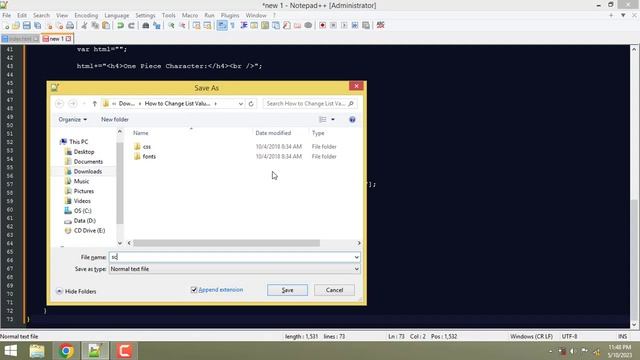Collapse the folder pane with Hide Folders
Screen dimensions: 640x360
[76, 291]
